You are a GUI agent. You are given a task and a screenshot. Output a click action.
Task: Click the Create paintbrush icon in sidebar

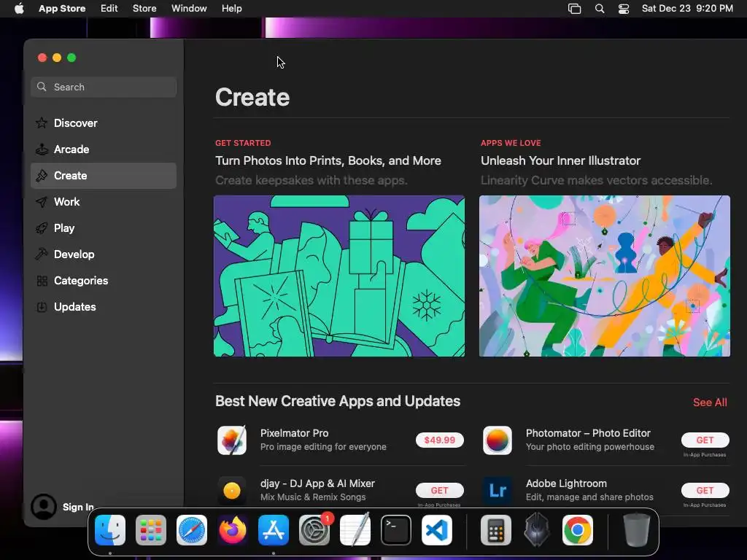[42, 175]
